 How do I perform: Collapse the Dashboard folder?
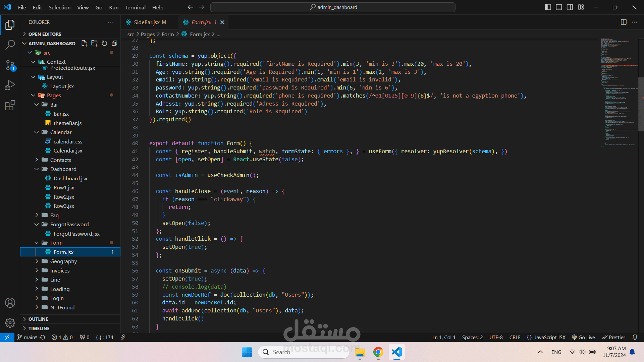[x=63, y=169]
